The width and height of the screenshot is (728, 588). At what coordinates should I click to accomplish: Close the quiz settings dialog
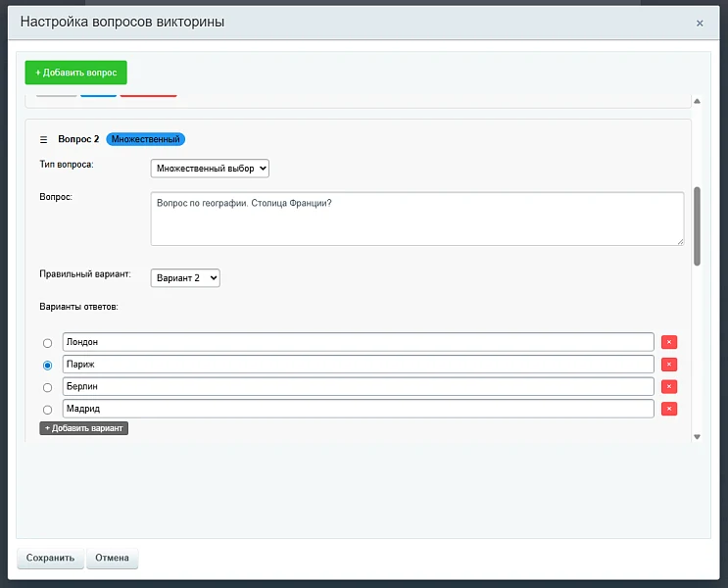(700, 24)
